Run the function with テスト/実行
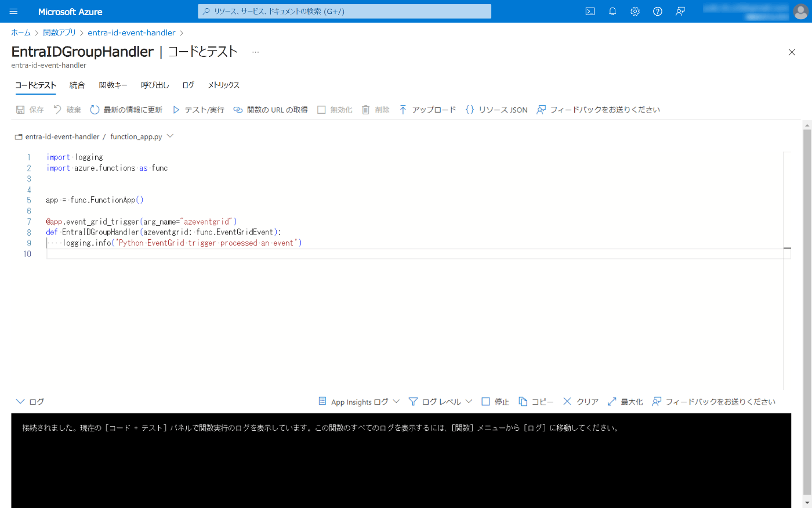 point(198,110)
